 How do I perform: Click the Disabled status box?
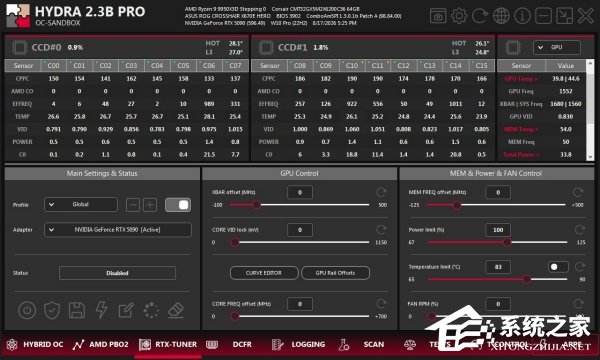117,273
